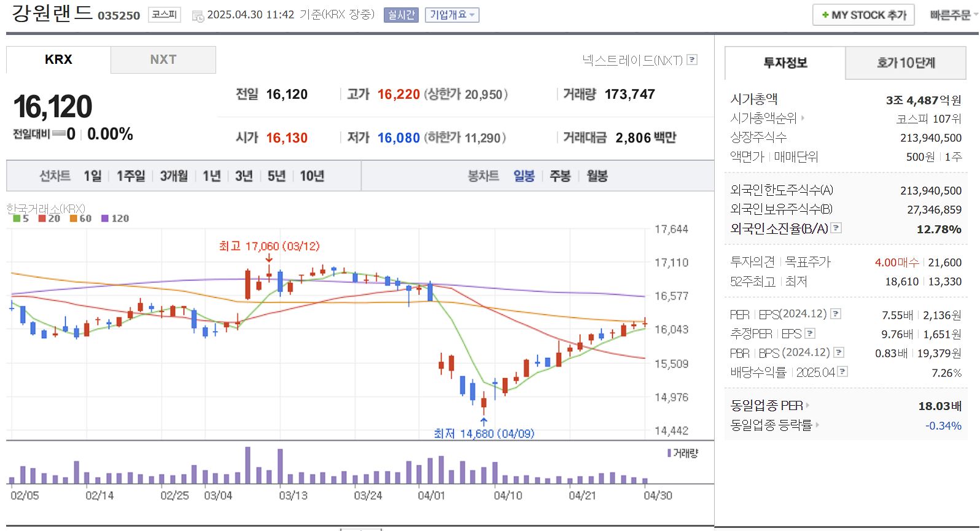This screenshot has height=531, width=980.
Task: Expand 동일업종 등락률 arrow link
Action: [817, 425]
